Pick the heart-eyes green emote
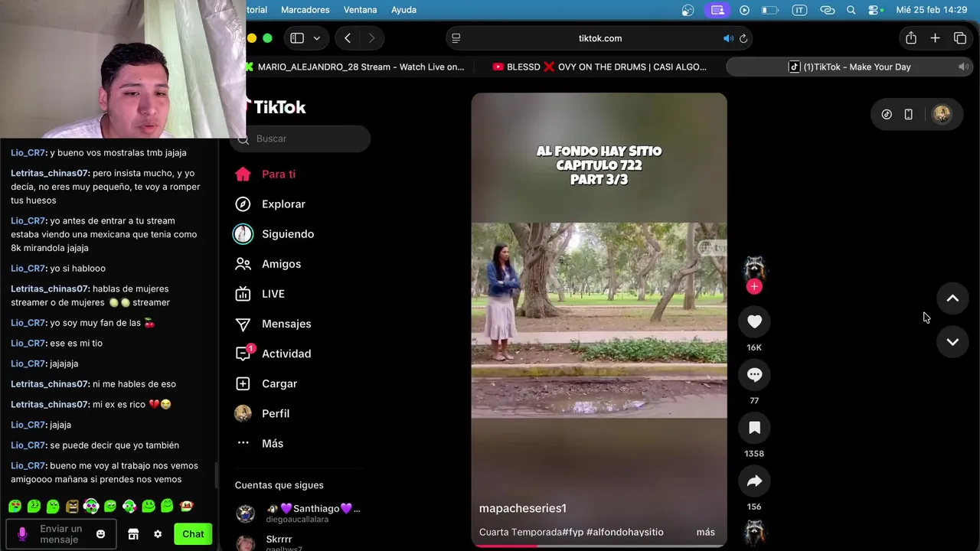The height and width of the screenshot is (551, 980). tap(15, 506)
